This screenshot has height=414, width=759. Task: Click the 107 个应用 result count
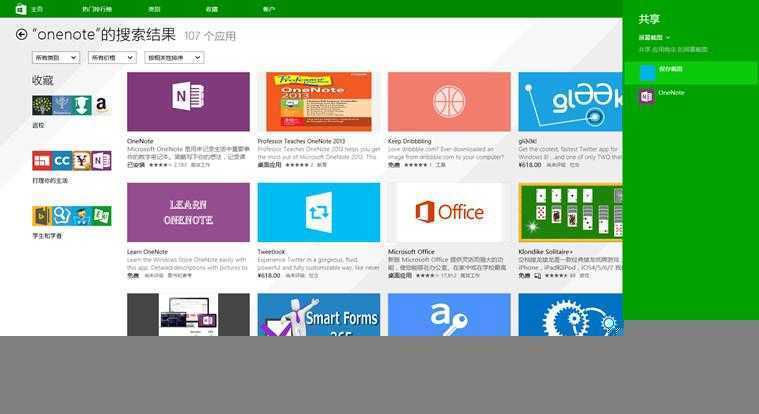210,36
